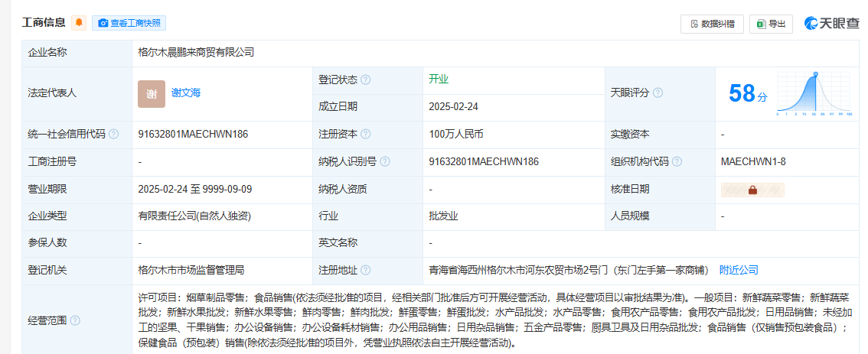Click business term 2025-02-24 至 9999-09-09
Viewport: 868px width, 354px height.
pos(195,189)
